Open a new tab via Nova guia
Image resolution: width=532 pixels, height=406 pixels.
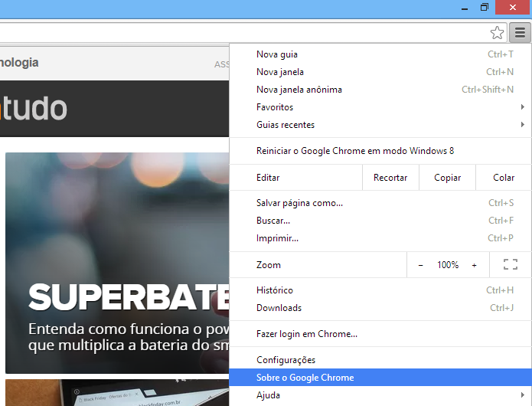point(380,54)
